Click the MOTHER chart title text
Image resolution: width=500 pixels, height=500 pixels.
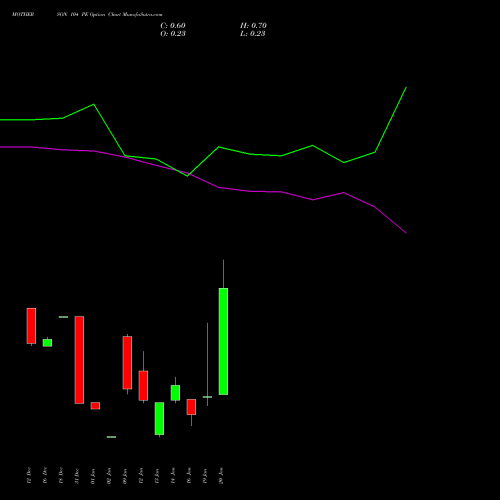tap(23, 14)
